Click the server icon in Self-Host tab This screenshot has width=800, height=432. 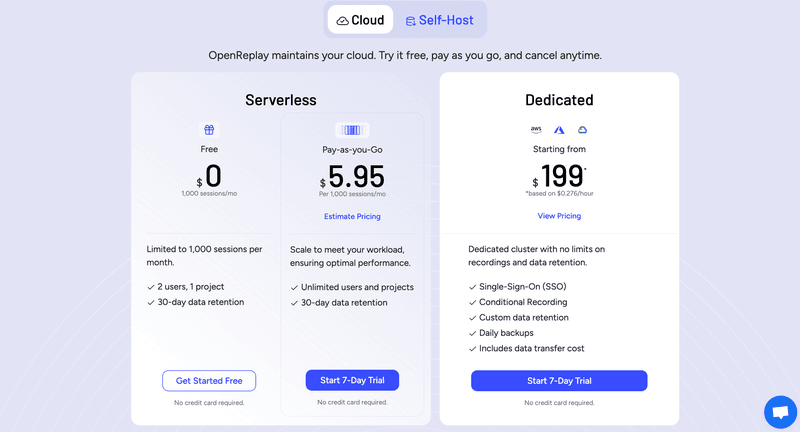[410, 21]
